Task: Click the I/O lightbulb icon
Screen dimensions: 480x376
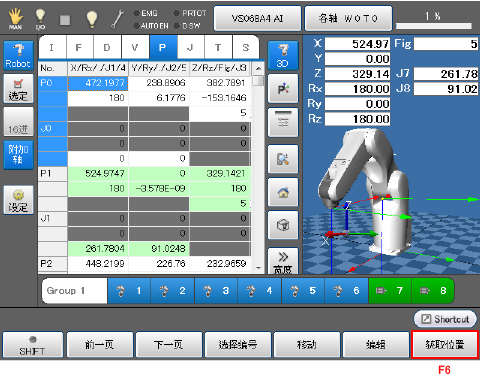Action: [40, 19]
